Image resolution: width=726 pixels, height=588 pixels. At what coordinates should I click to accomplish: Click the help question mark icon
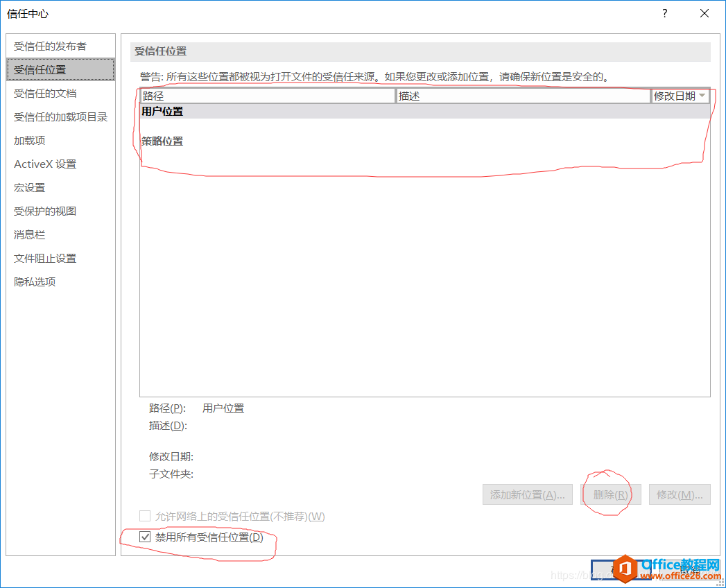click(x=664, y=13)
